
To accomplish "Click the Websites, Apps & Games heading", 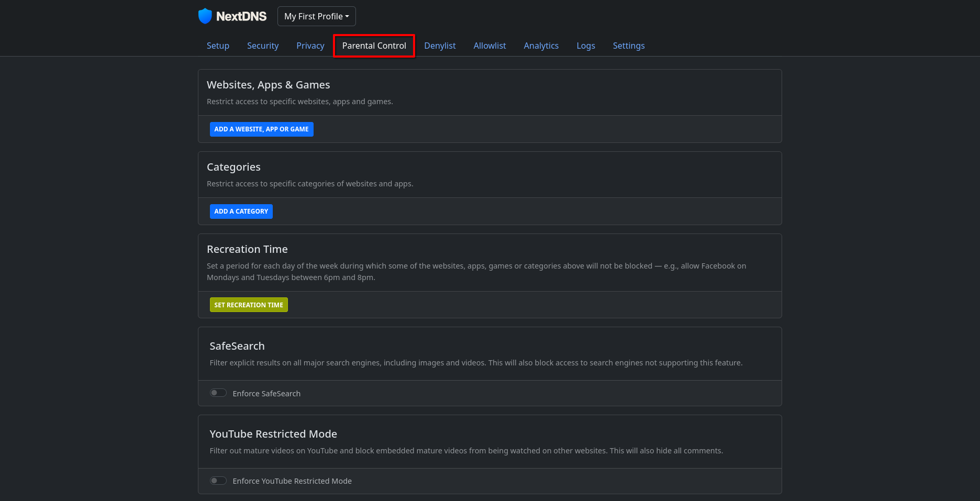I will coord(269,85).
